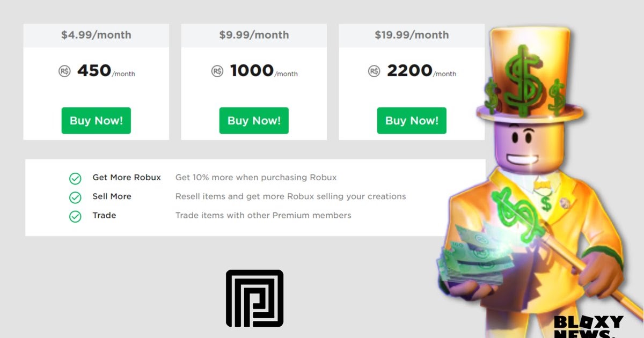Image resolution: width=644 pixels, height=338 pixels.
Task: Select the $19.99/month plan header
Action: 412,35
